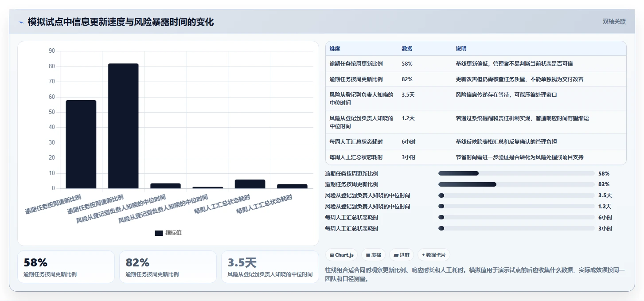This screenshot has width=644, height=301.
Task: Click the tallest chart bar reaching 82
Action: [123, 126]
